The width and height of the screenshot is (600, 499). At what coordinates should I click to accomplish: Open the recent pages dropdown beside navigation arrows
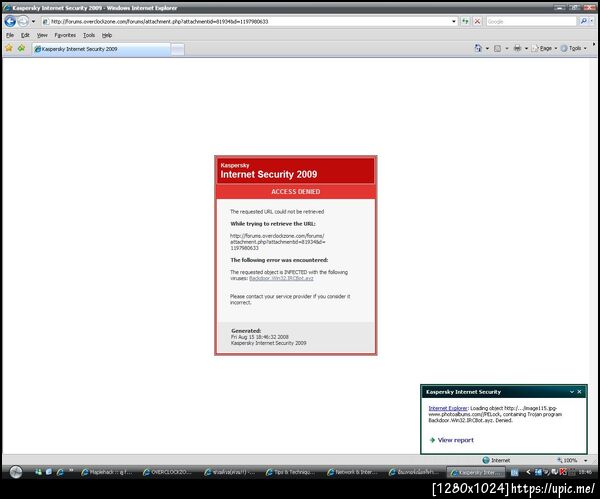[x=33, y=21]
